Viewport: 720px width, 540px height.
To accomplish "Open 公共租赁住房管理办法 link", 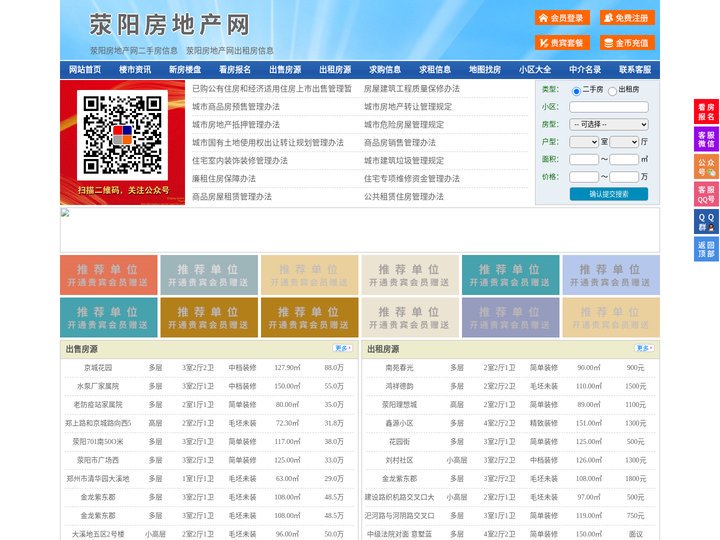I will (x=404, y=197).
